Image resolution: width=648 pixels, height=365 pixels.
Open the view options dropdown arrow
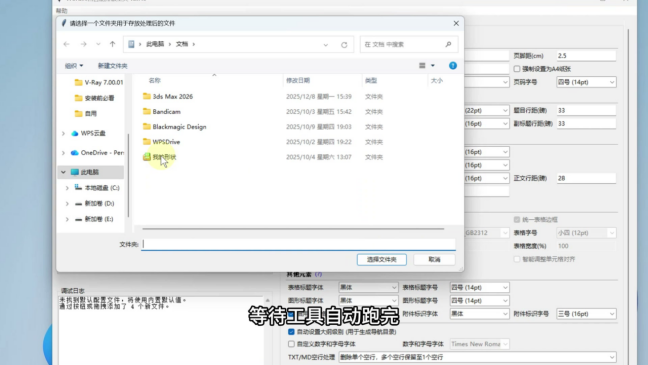point(433,65)
